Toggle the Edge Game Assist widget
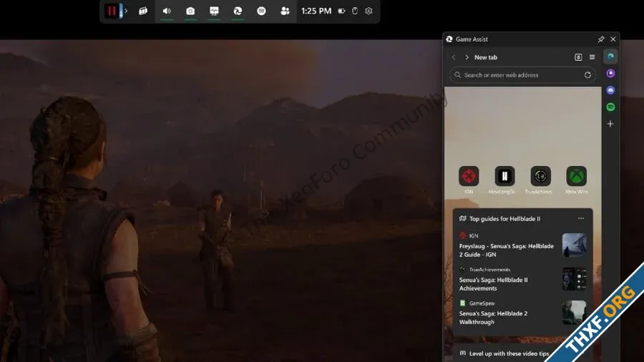Viewport: 644px width, 362px height. tap(238, 11)
